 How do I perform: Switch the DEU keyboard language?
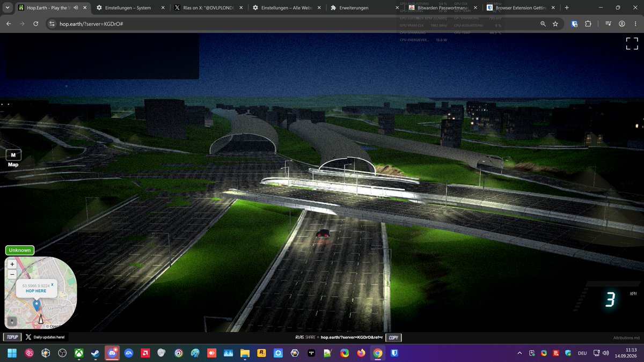pos(582,353)
